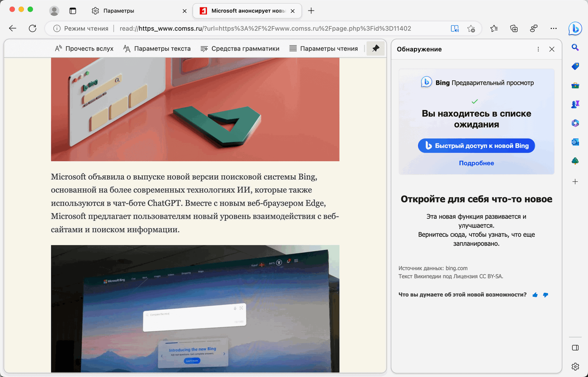Add this page to favorites
The image size is (588, 377).
pyautogui.click(x=471, y=29)
